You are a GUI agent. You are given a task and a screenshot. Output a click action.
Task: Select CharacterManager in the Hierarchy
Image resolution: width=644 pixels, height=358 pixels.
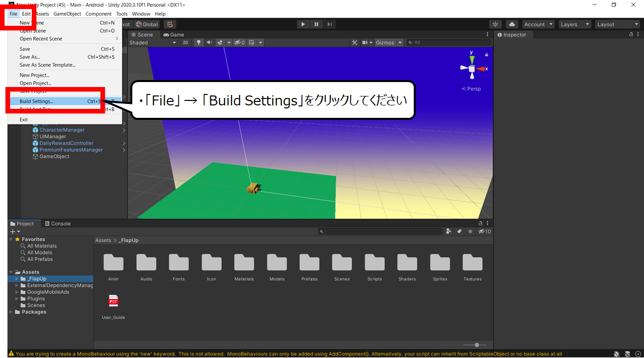pyautogui.click(x=62, y=130)
